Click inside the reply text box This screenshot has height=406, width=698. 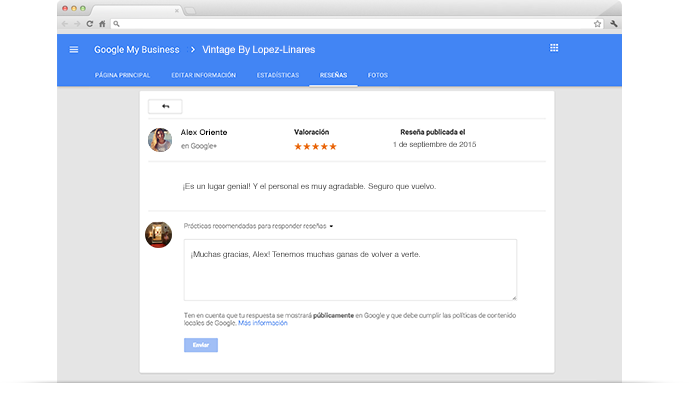(x=350, y=270)
